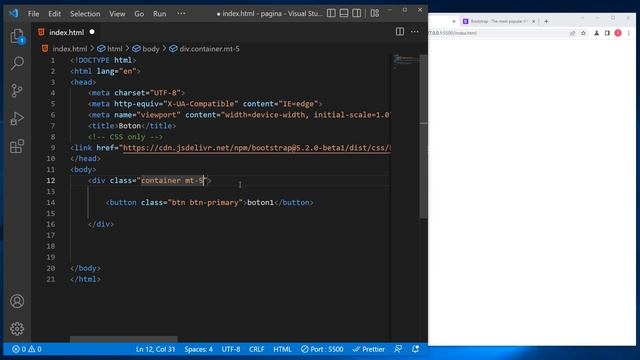Click the closing </html> tag on line 21
Screen dimensions: 640x360
[85, 279]
